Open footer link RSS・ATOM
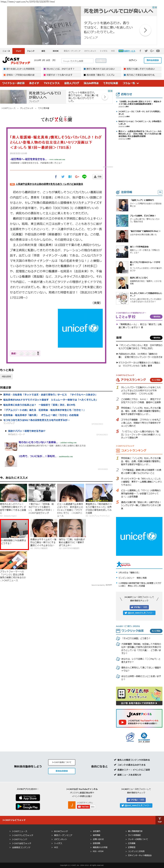Viewport: 164px width, 868px height. 98,852
